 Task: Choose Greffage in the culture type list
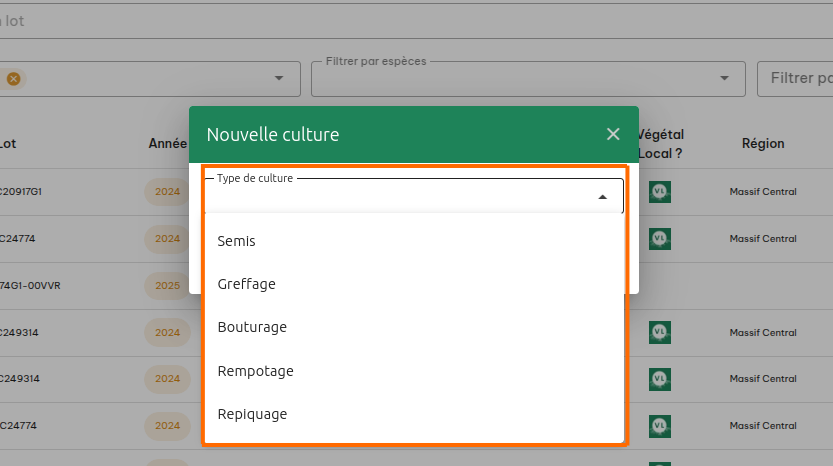coord(246,284)
